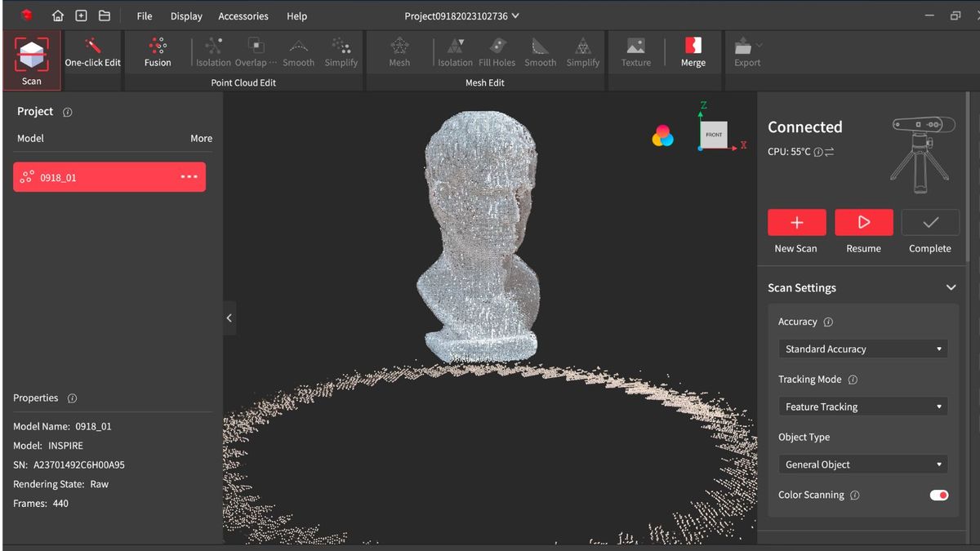The width and height of the screenshot is (980, 551).
Task: Select the Fusion tool
Action: [x=158, y=51]
